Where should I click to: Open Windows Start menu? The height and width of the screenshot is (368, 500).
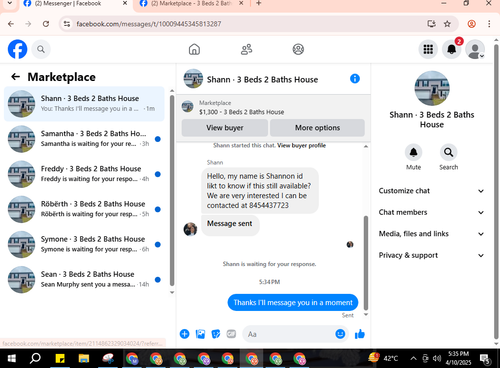coord(11,359)
